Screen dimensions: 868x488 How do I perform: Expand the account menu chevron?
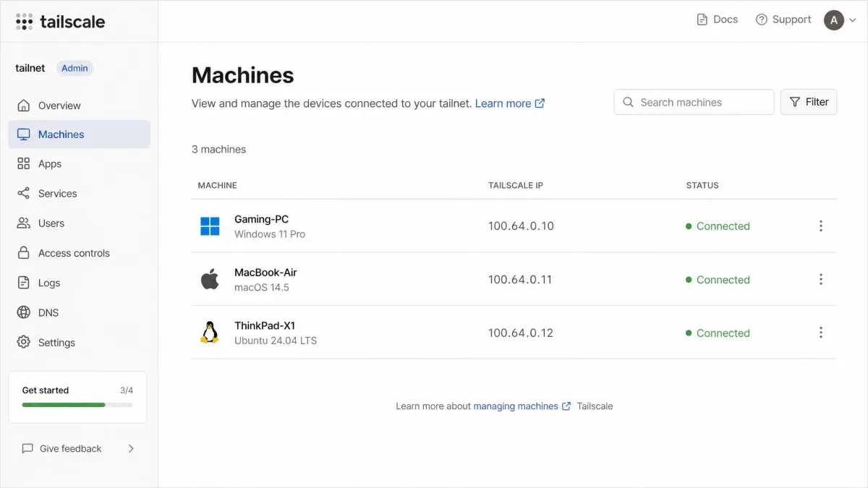(x=852, y=20)
